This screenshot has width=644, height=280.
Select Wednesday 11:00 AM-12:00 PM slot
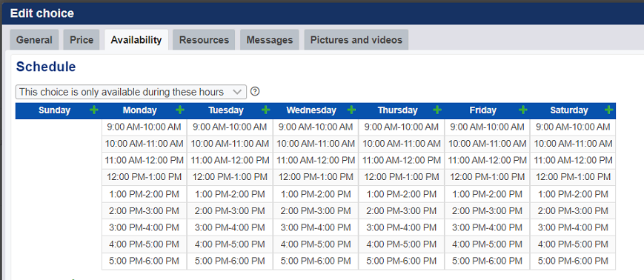pyautogui.click(x=316, y=161)
